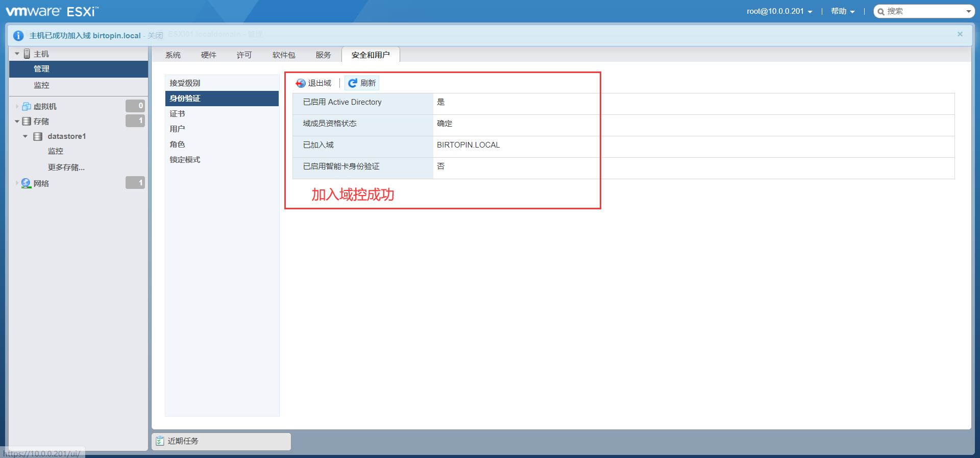The height and width of the screenshot is (458, 980).
Task: Switch to the 服务 tab
Action: 323,55
